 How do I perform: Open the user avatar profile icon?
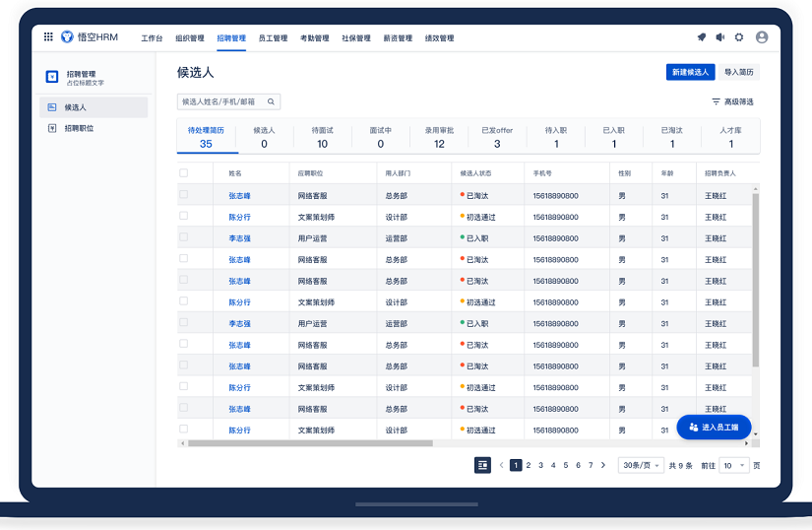762,37
